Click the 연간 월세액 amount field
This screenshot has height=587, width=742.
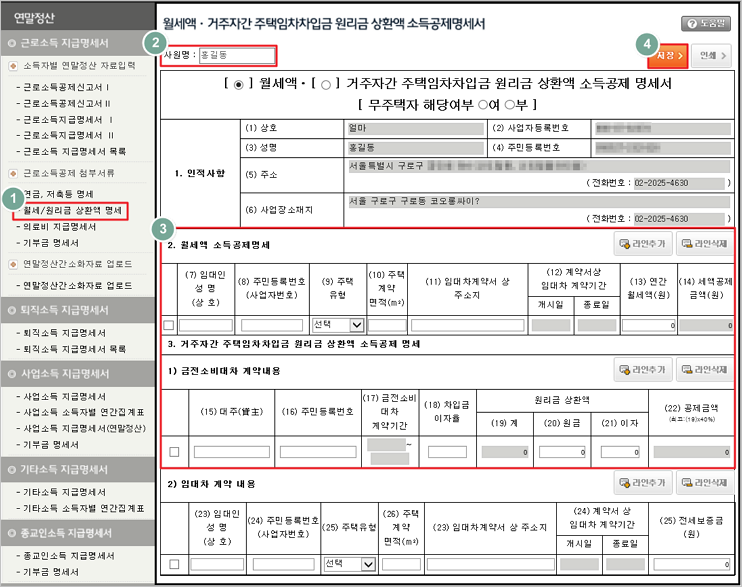coord(648,325)
